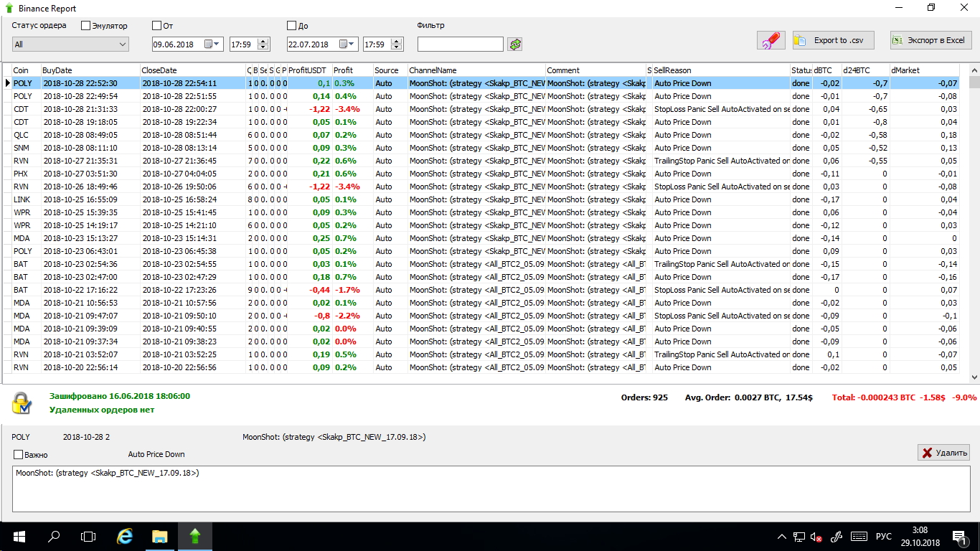Click the green arrow app on the taskbar
Screen dimensions: 980x551
194,537
